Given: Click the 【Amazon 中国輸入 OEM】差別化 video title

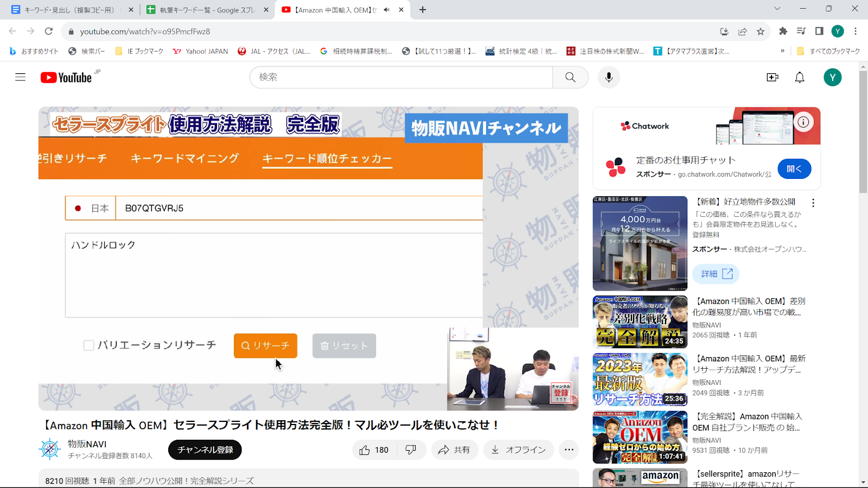Looking at the screenshot, I should 749,306.
